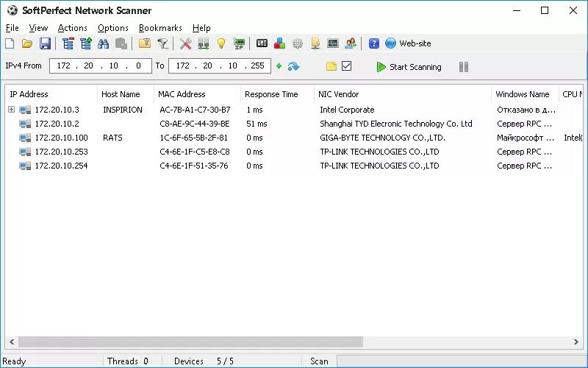Select the 172.20.10.2 row

tap(294, 124)
